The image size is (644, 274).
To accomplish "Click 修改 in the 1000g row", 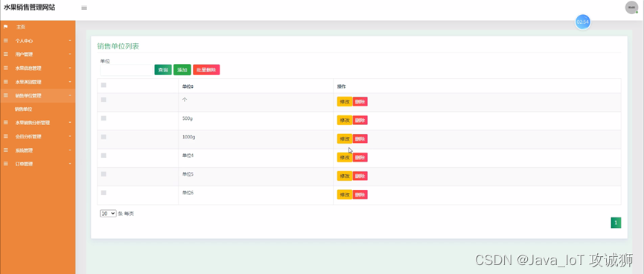I will click(x=345, y=138).
